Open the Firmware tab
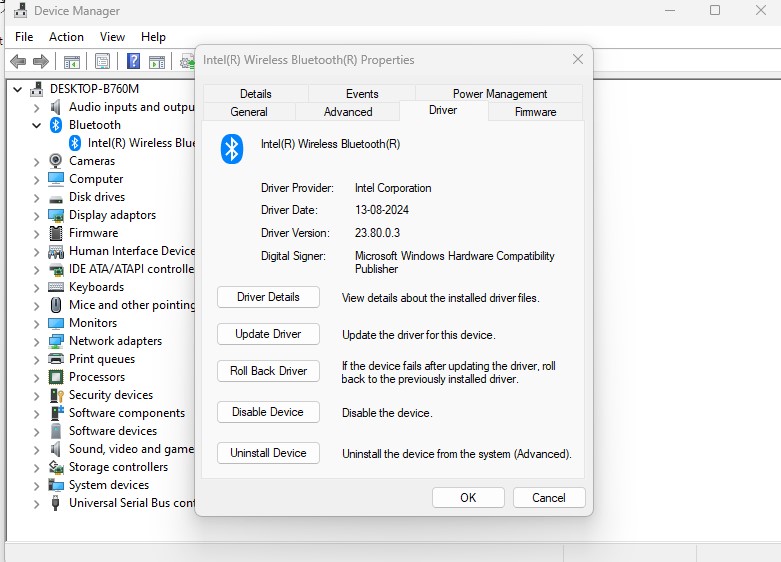Viewport: 781px width, 562px height. coord(535,112)
